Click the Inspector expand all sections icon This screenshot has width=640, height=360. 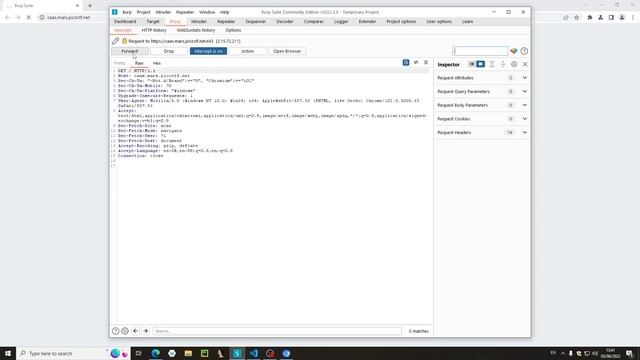click(x=503, y=64)
